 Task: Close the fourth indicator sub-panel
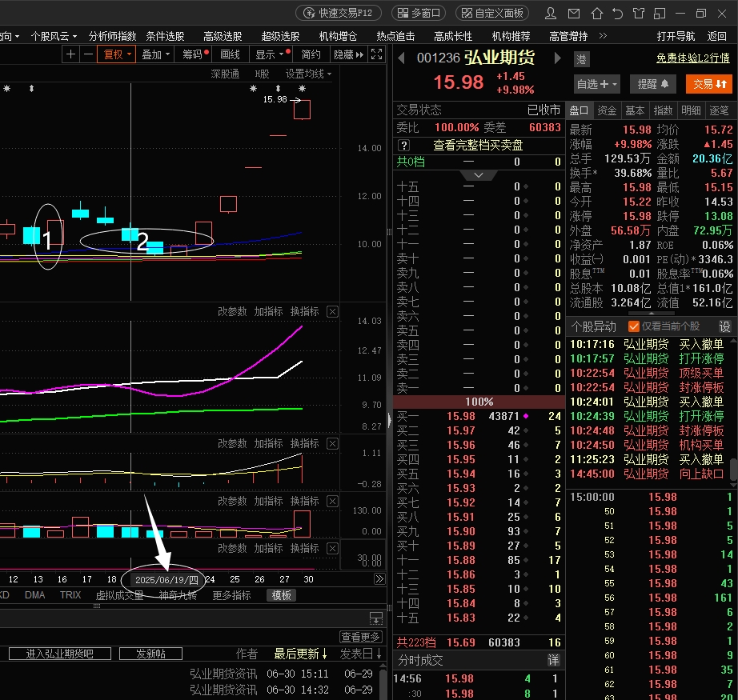332,548
